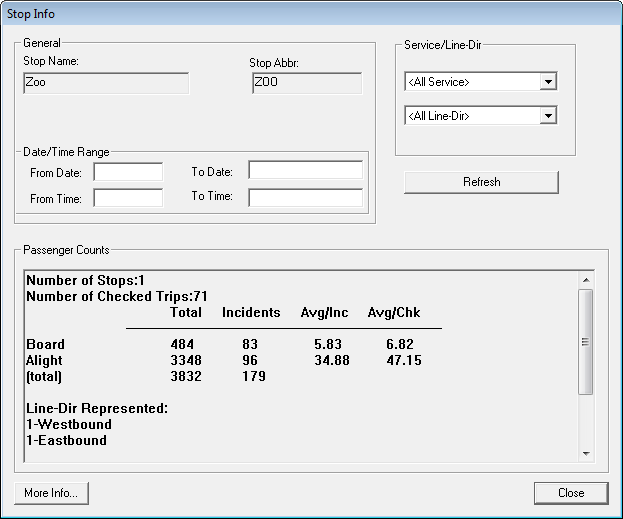
Task: Click Number of Checked Trips:71 line
Action: coord(117,296)
